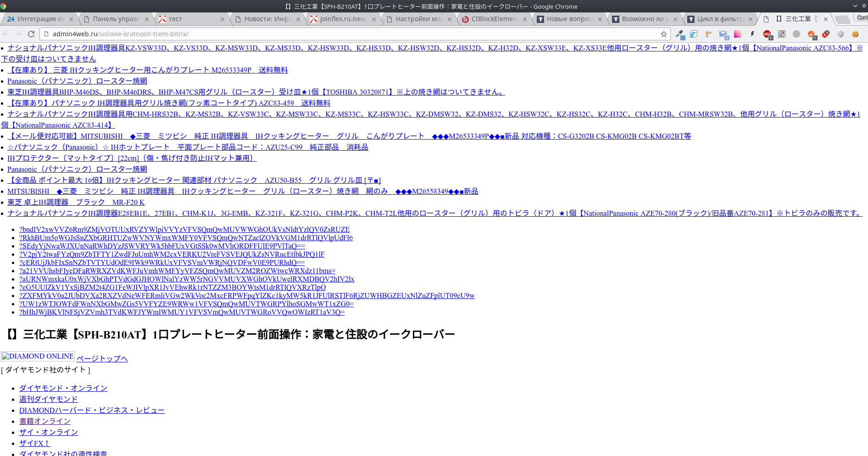This screenshot has height=456, width=868.
Task: Open the ダイヤモンド・オンライン link
Action: pos(63,388)
